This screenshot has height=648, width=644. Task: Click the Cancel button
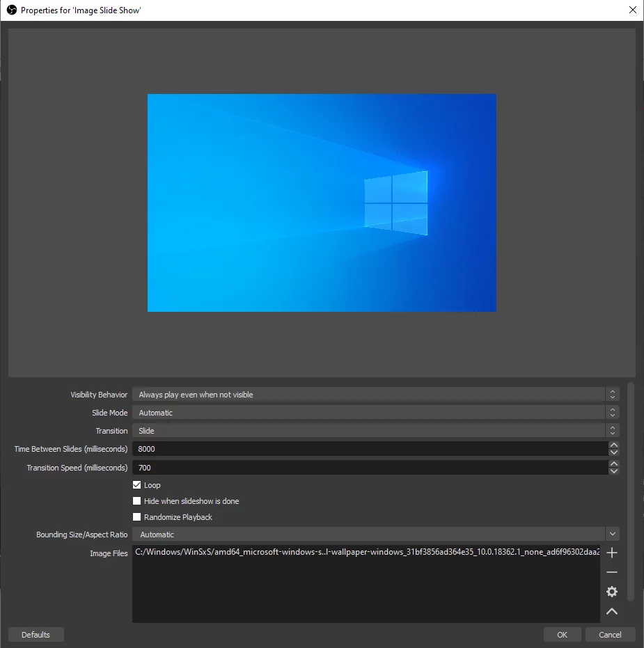pyautogui.click(x=610, y=635)
